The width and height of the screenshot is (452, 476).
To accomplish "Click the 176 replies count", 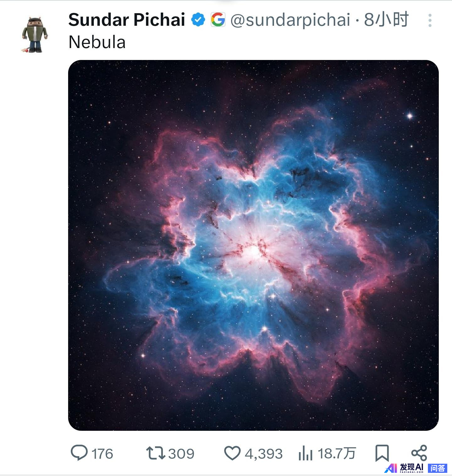I will (102, 454).
